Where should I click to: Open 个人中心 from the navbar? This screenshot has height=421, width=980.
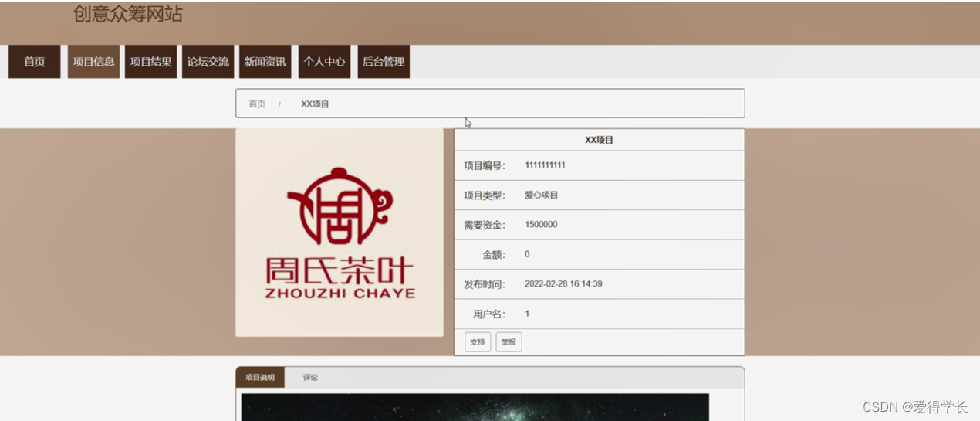pos(324,62)
